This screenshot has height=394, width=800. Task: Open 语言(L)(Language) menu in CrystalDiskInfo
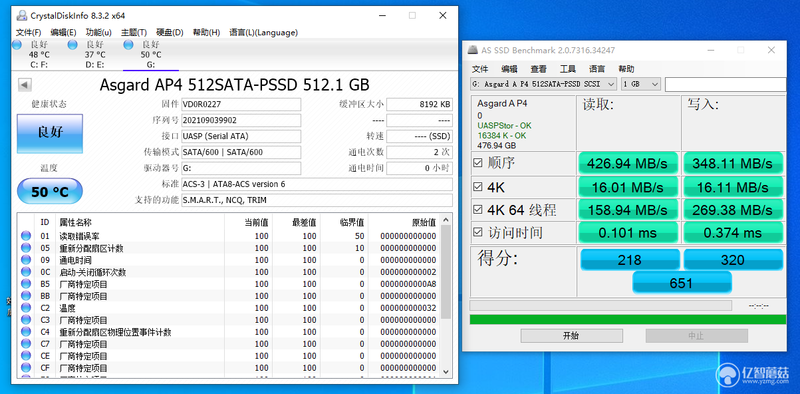[263, 32]
